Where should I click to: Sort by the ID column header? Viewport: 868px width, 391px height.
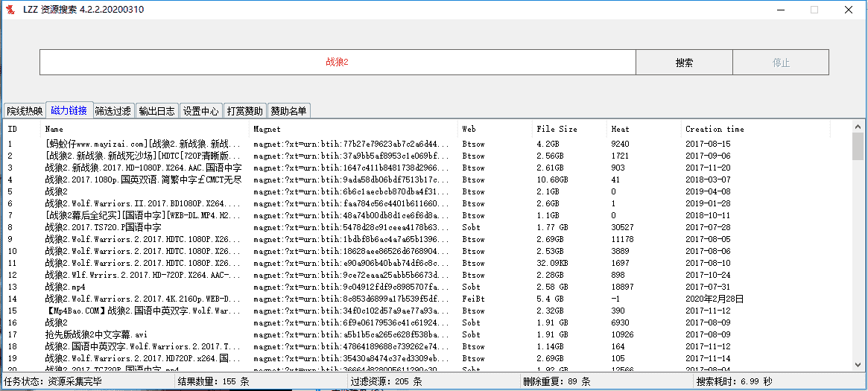coord(22,129)
